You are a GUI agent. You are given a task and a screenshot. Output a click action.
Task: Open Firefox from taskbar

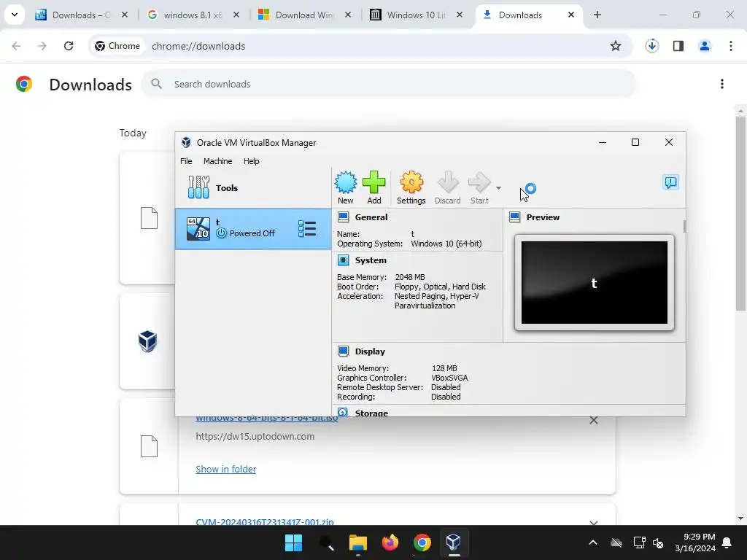point(390,542)
